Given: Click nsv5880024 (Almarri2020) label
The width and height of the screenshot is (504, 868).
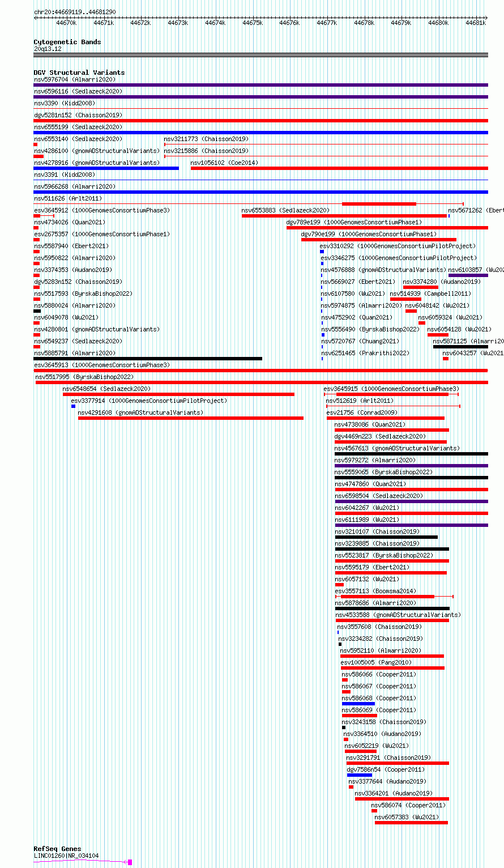Looking at the screenshot, I should tap(75, 305).
